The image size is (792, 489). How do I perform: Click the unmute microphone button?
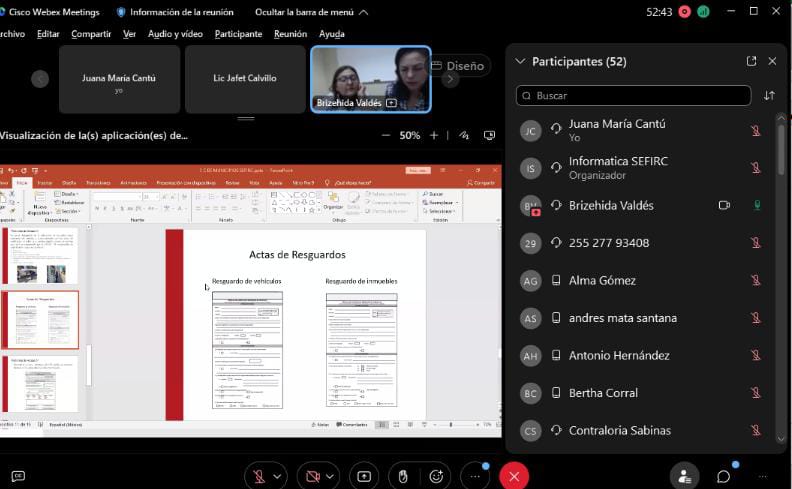point(257,476)
